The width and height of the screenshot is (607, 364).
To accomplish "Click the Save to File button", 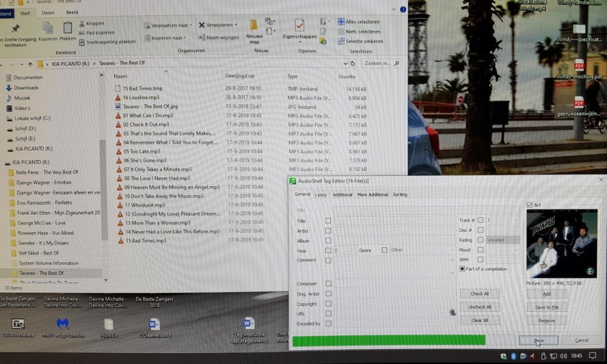I will click(x=546, y=308).
